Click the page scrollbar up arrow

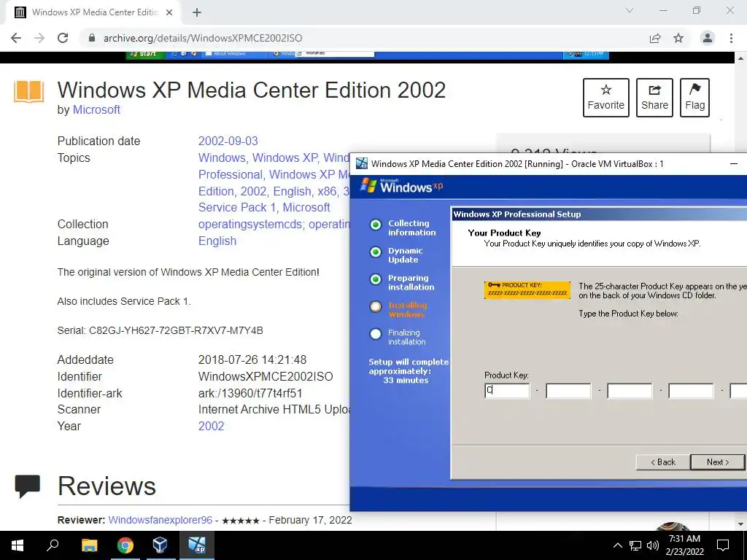[x=740, y=58]
